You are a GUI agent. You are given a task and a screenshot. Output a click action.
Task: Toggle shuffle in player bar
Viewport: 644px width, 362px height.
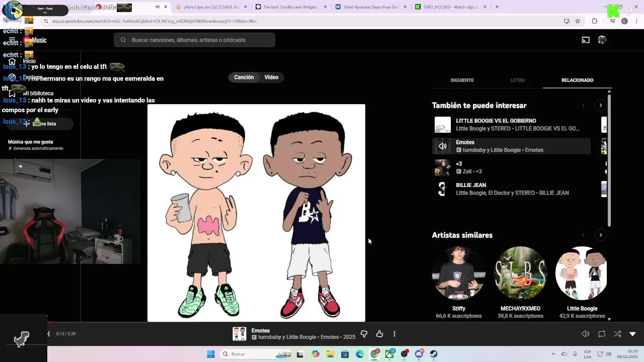click(x=617, y=334)
